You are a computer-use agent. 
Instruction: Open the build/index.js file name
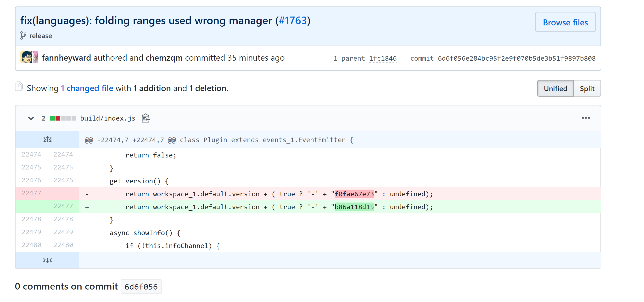[x=107, y=118]
